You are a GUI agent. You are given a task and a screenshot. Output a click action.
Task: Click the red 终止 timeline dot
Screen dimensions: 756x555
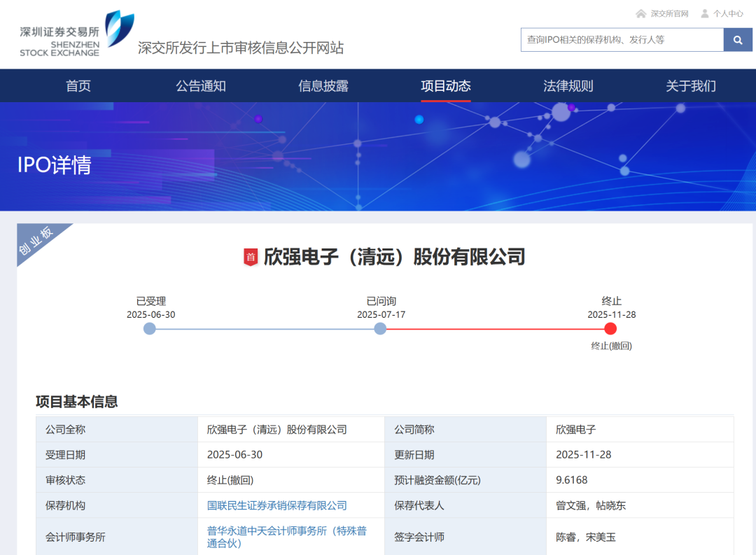click(610, 328)
